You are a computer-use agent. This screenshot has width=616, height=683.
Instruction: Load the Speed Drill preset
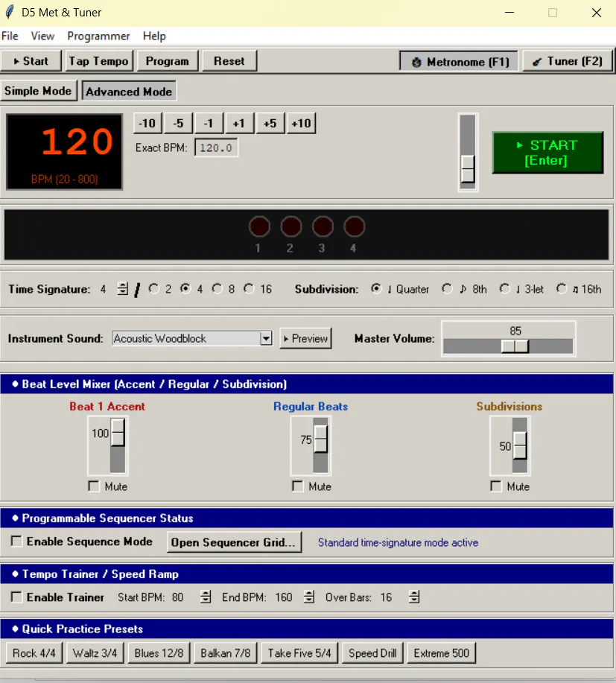tap(372, 653)
